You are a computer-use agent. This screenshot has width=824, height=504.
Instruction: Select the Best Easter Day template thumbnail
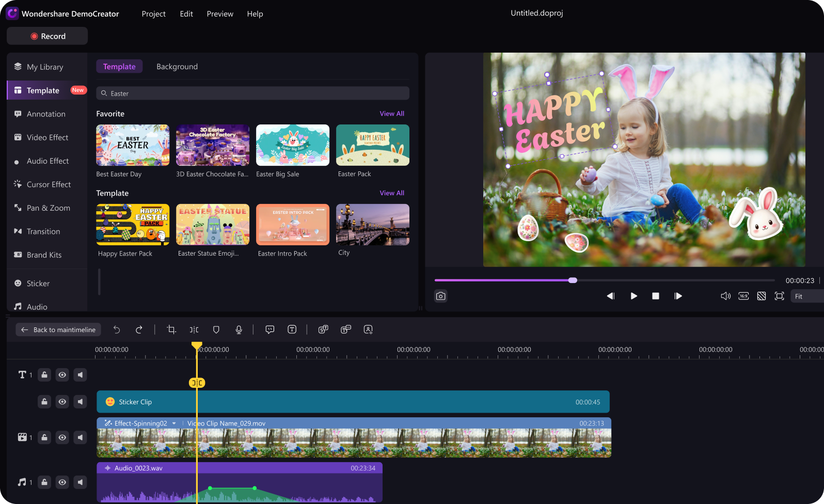pyautogui.click(x=133, y=145)
